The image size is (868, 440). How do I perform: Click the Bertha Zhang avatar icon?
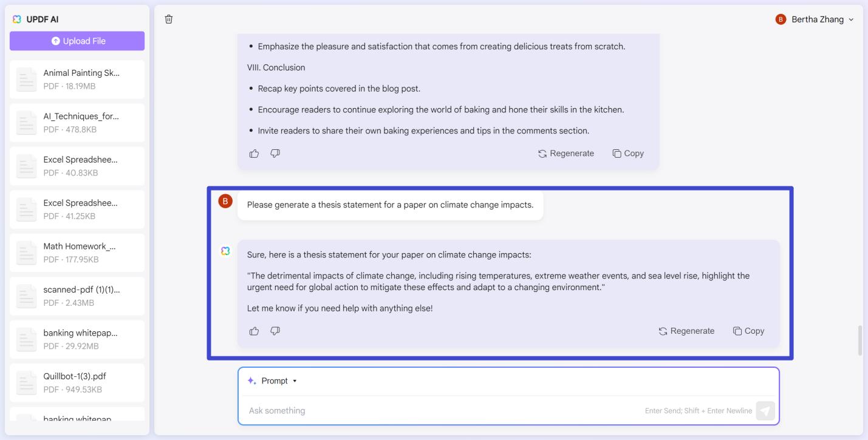point(781,19)
